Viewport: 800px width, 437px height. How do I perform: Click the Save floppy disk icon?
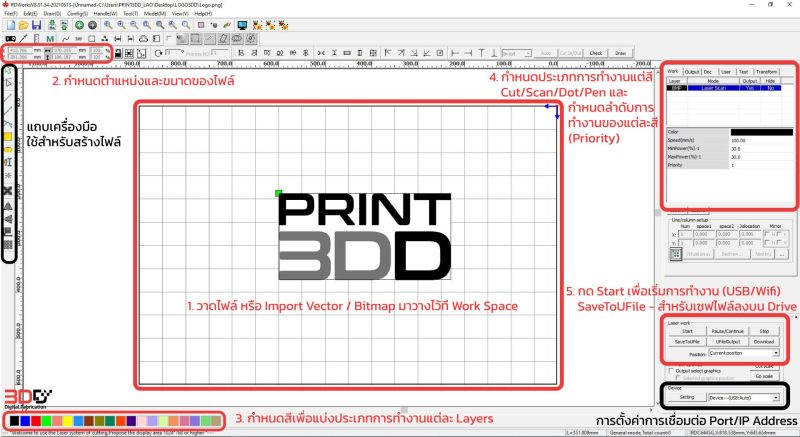coord(37,25)
